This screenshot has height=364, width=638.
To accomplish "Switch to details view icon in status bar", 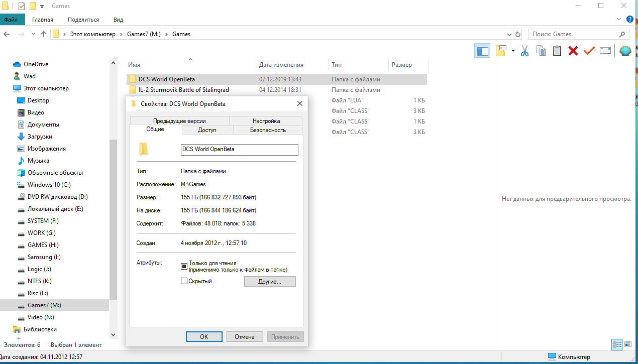I will tap(617, 344).
